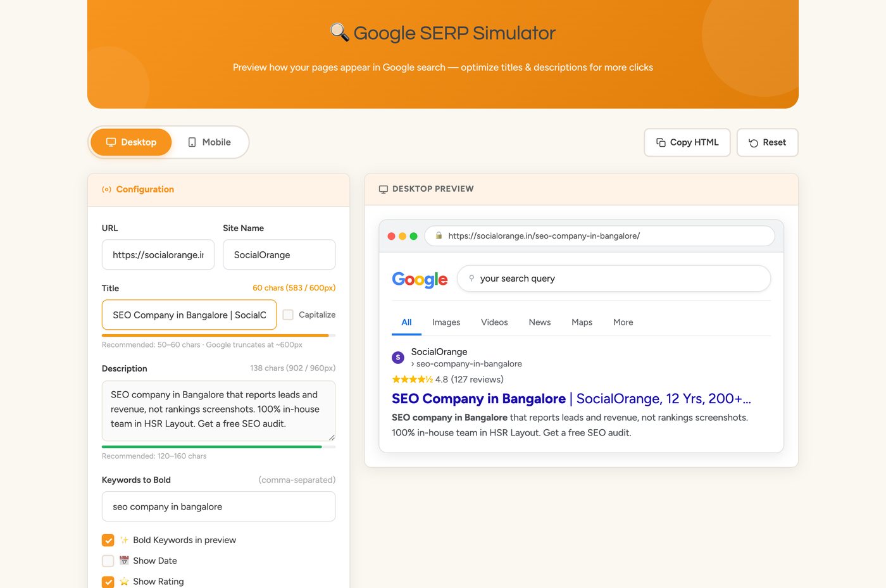
Task: Click the calendar icon beside Show Date
Action: [x=124, y=561]
